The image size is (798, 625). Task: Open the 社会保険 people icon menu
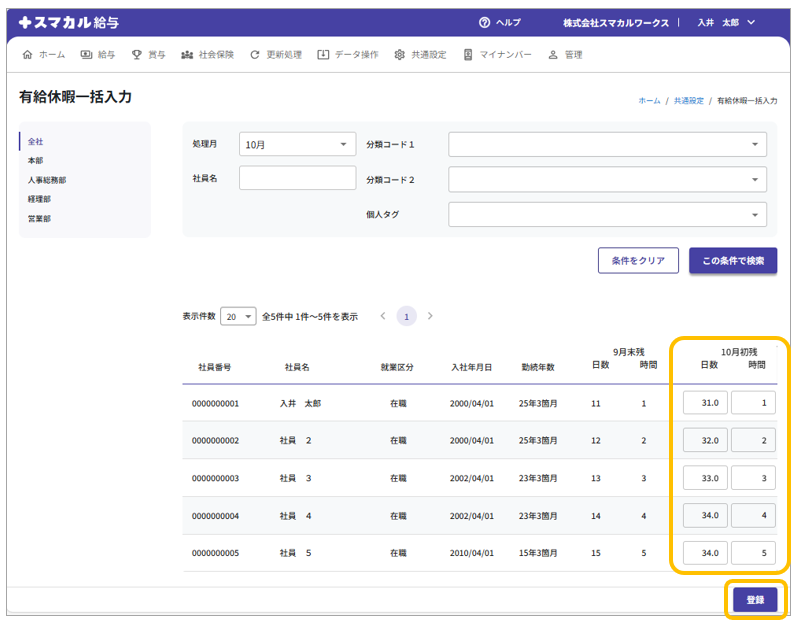(187, 55)
